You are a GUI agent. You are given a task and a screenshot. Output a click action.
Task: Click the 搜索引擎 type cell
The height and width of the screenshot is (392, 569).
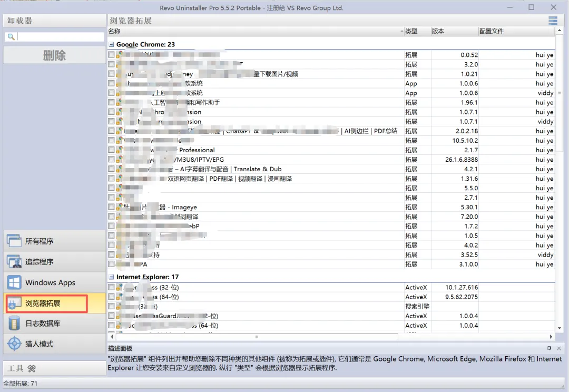[x=417, y=306]
